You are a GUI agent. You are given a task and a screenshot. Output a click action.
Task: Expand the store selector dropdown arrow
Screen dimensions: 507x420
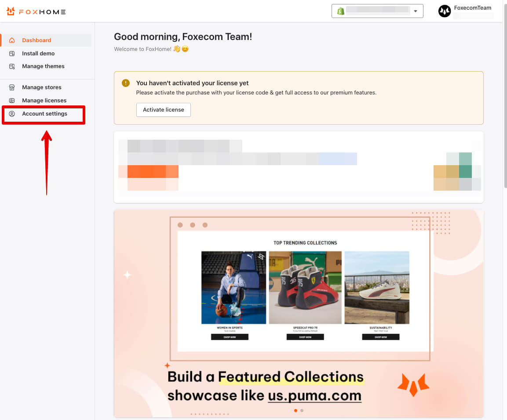(416, 11)
